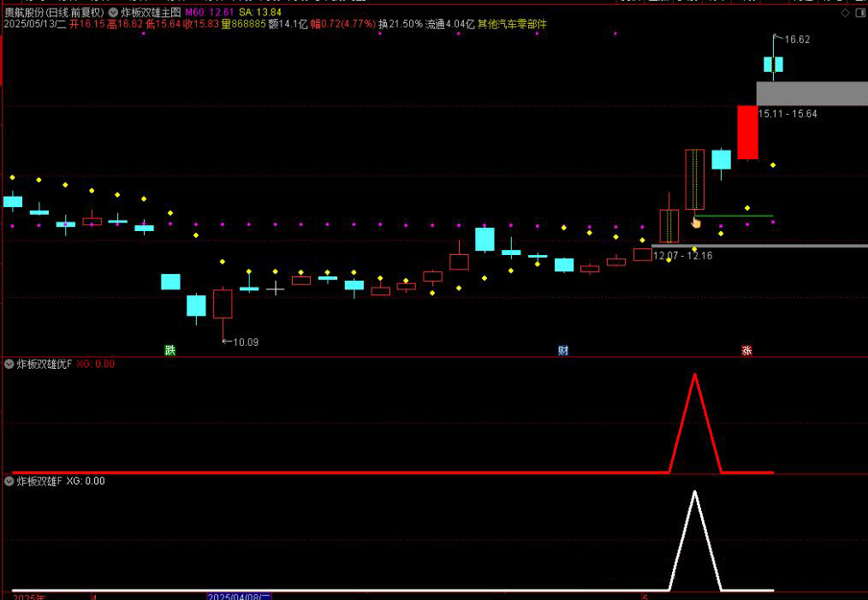Click the square window icon at top right
868x600 pixels.
[x=859, y=14]
